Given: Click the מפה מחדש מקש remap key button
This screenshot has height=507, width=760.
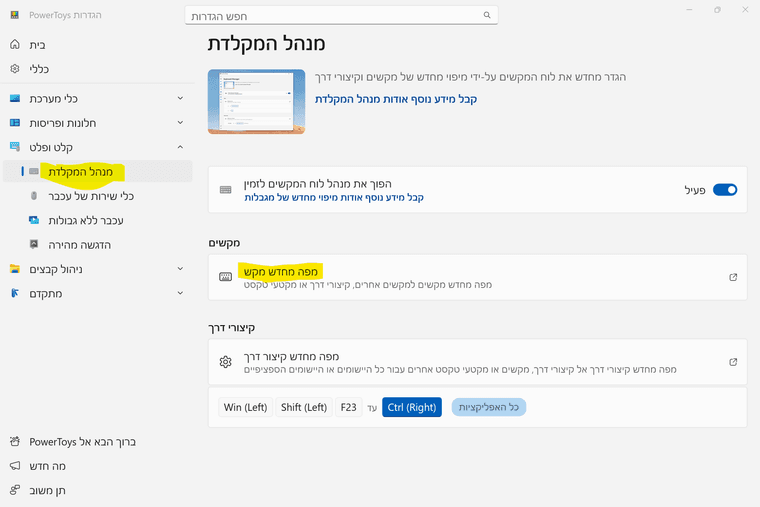Looking at the screenshot, I should pyautogui.click(x=477, y=277).
